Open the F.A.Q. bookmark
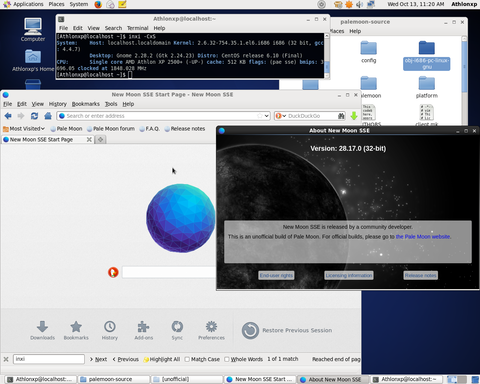480x384 pixels. 150,129
